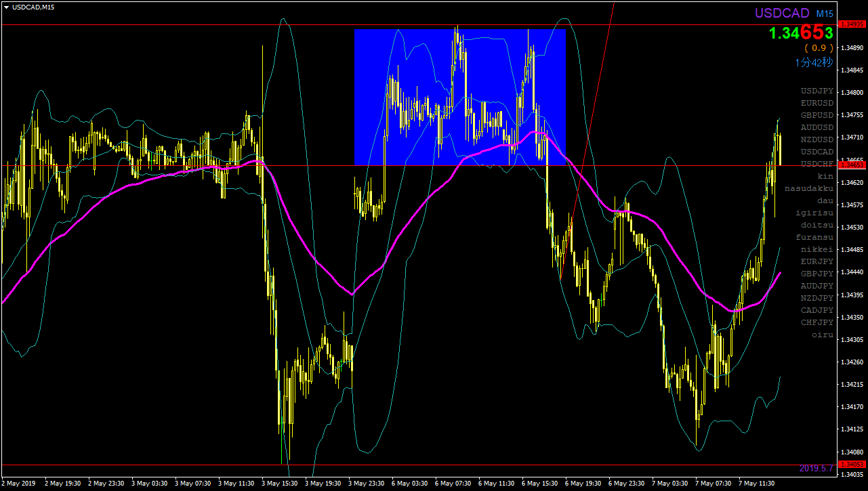Click the 1.34305 price scale label
Image resolution: width=868 pixels, height=491 pixels.
(851, 339)
